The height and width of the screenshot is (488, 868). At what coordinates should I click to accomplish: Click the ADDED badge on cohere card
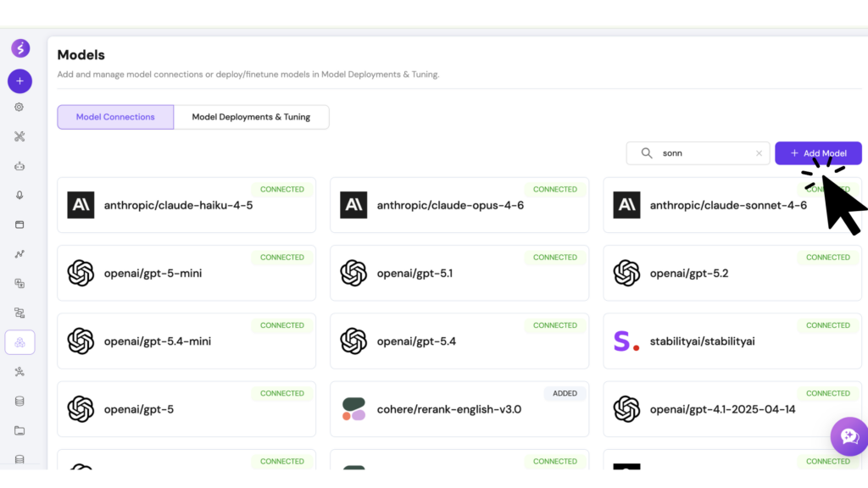click(565, 393)
